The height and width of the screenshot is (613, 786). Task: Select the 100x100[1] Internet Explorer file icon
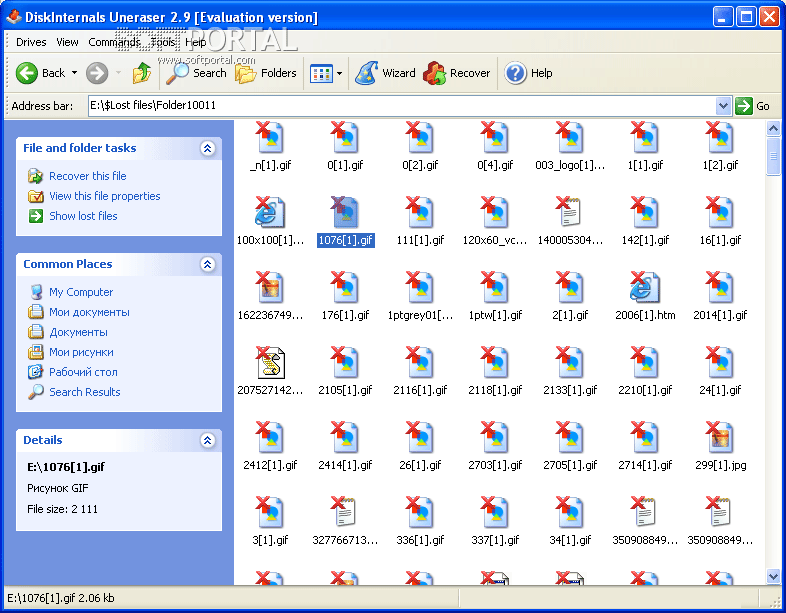coord(270,213)
